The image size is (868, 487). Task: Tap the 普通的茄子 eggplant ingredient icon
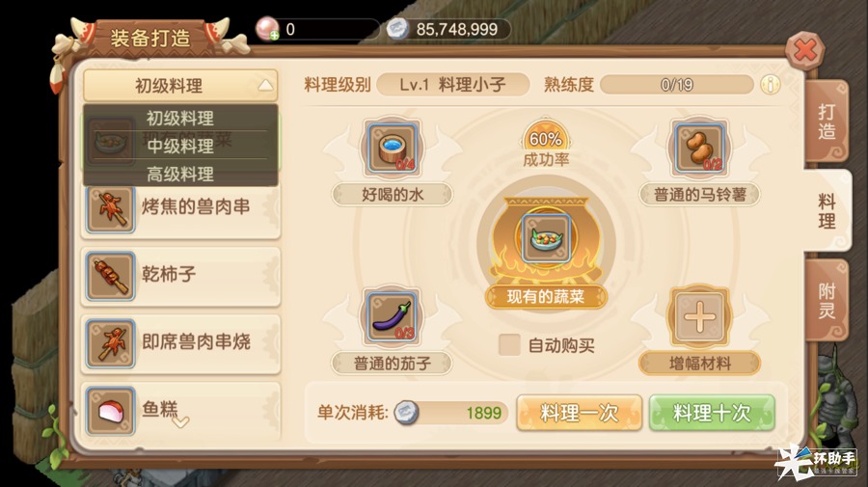[x=392, y=317]
